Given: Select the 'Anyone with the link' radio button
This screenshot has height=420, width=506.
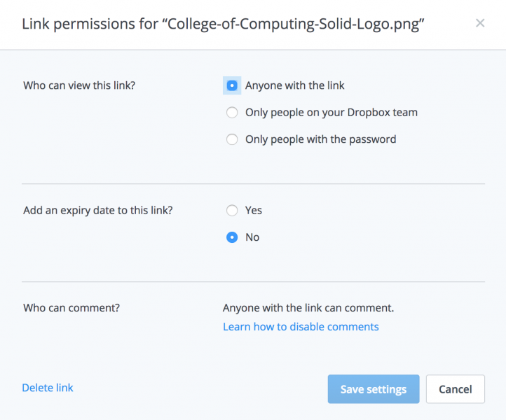Looking at the screenshot, I should point(232,85).
